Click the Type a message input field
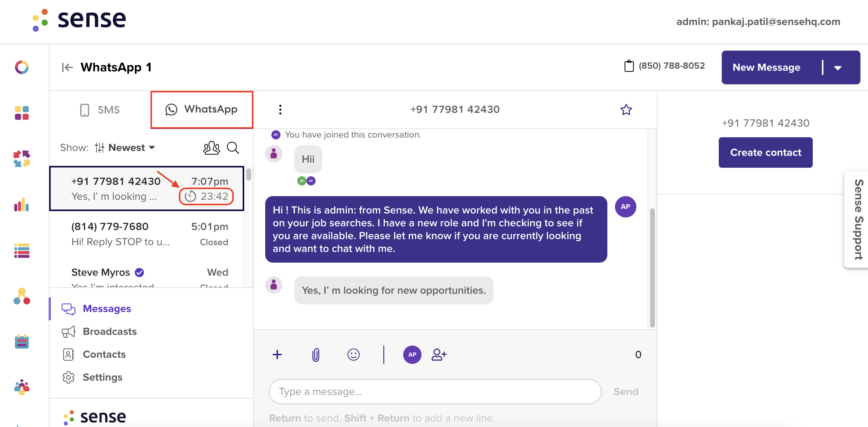 pyautogui.click(x=435, y=391)
